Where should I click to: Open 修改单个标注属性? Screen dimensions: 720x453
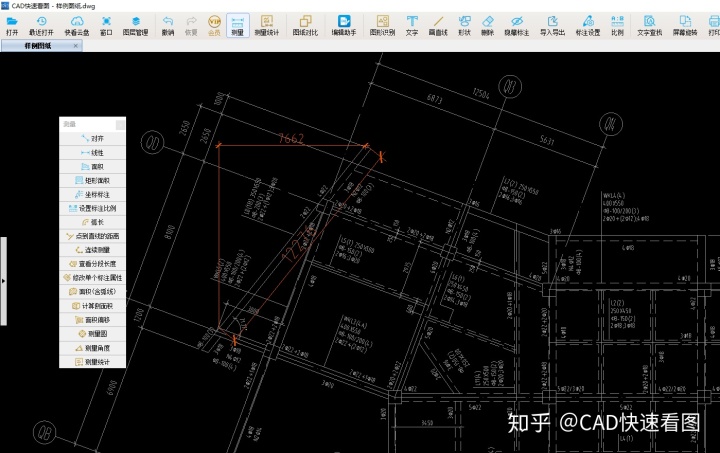tap(92, 278)
